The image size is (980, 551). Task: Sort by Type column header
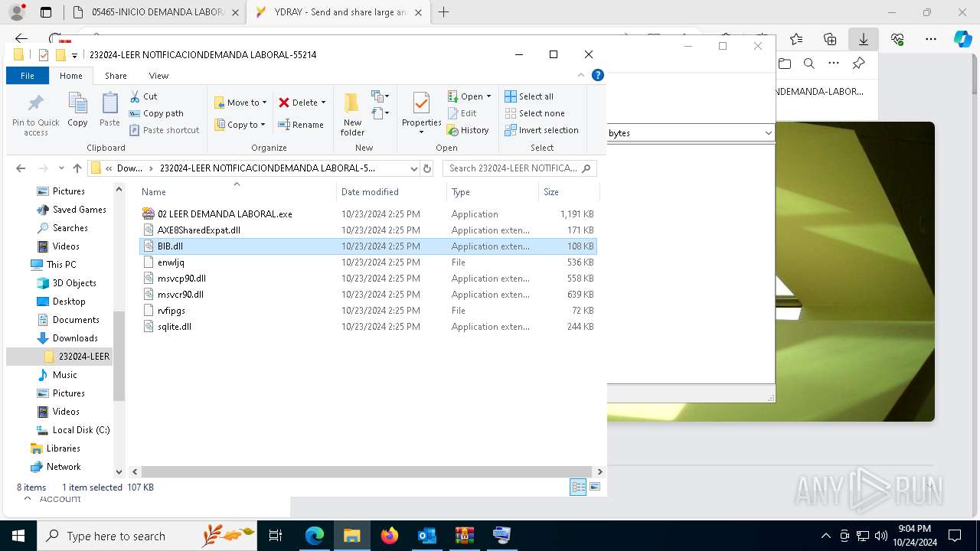pos(492,192)
